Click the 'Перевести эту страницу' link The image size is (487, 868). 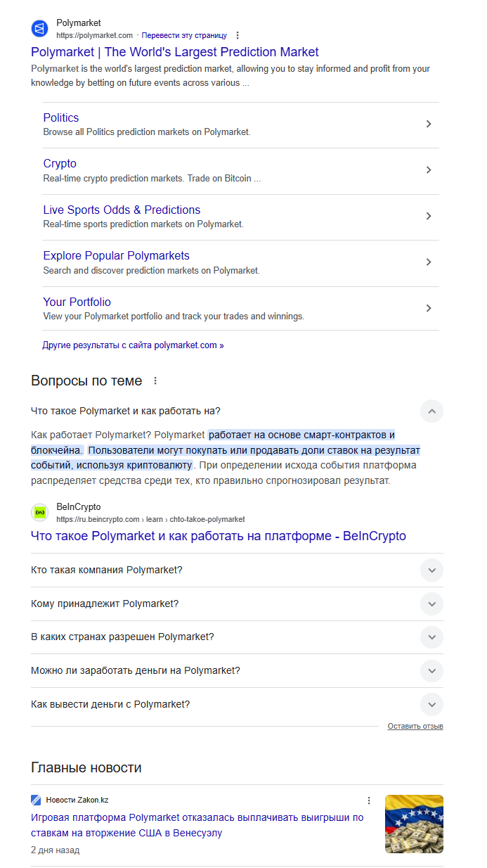pyautogui.click(x=184, y=35)
